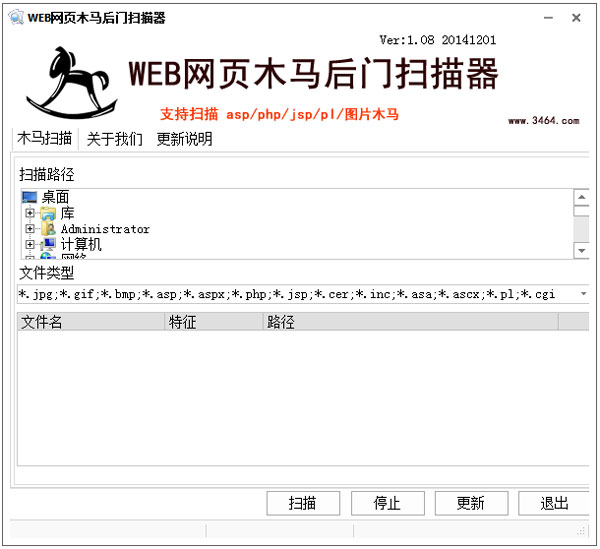The width and height of the screenshot is (600, 549).
Task: Click the Administrator user folder icon
Action: 48,229
